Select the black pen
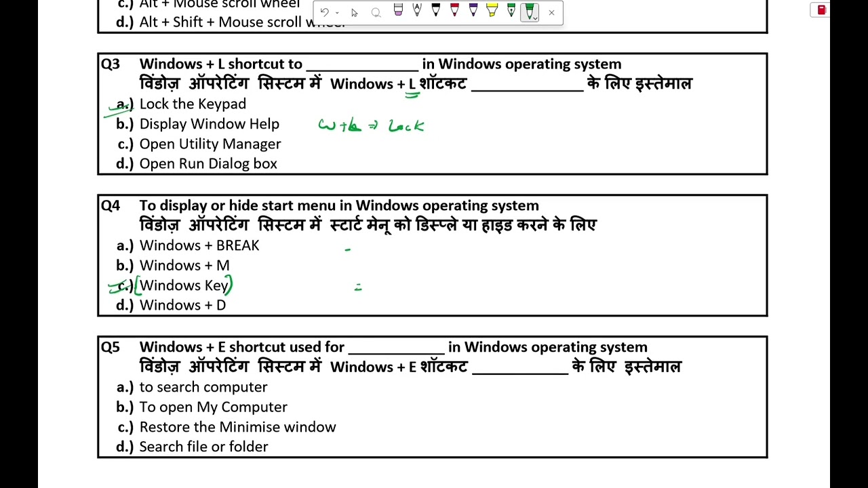The image size is (868, 488). [x=435, y=9]
